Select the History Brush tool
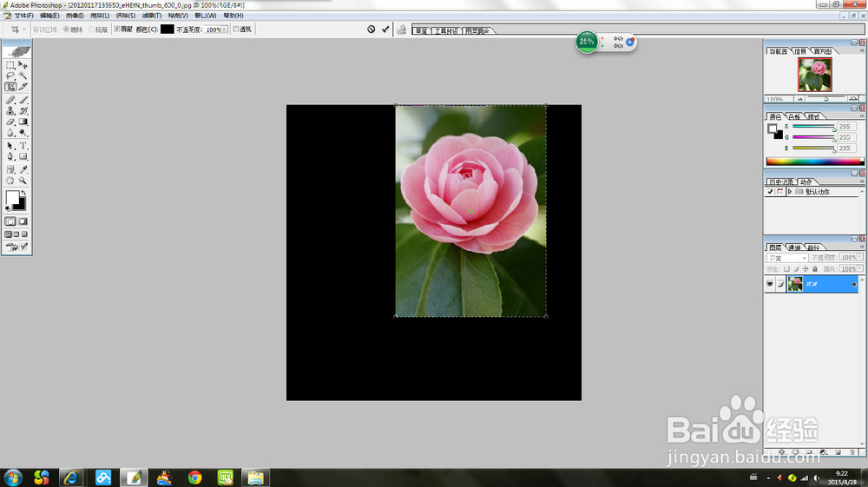Screen dimensions: 868x487 coord(23,111)
